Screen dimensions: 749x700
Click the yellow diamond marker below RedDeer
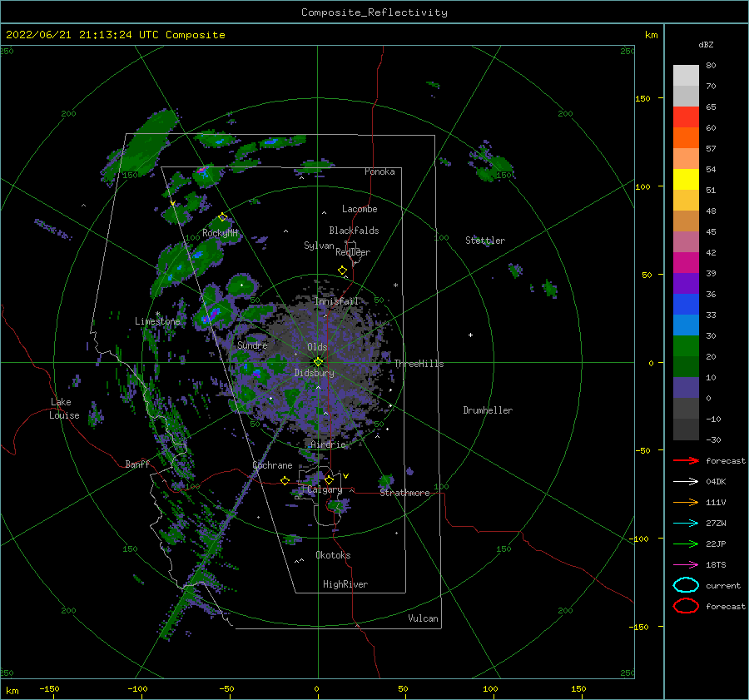tap(343, 271)
